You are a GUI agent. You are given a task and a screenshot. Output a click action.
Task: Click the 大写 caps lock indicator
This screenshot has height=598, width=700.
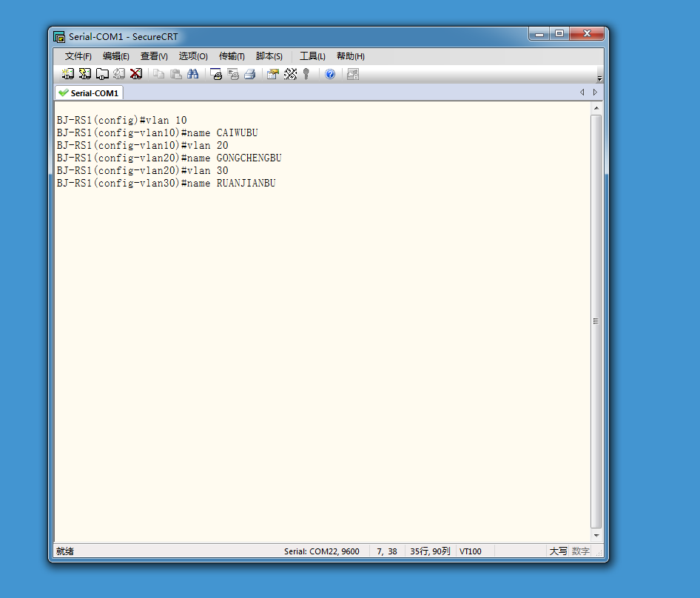(558, 551)
